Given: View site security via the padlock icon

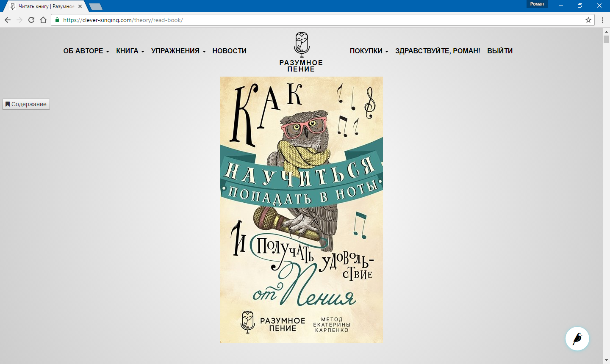Looking at the screenshot, I should pyautogui.click(x=57, y=20).
